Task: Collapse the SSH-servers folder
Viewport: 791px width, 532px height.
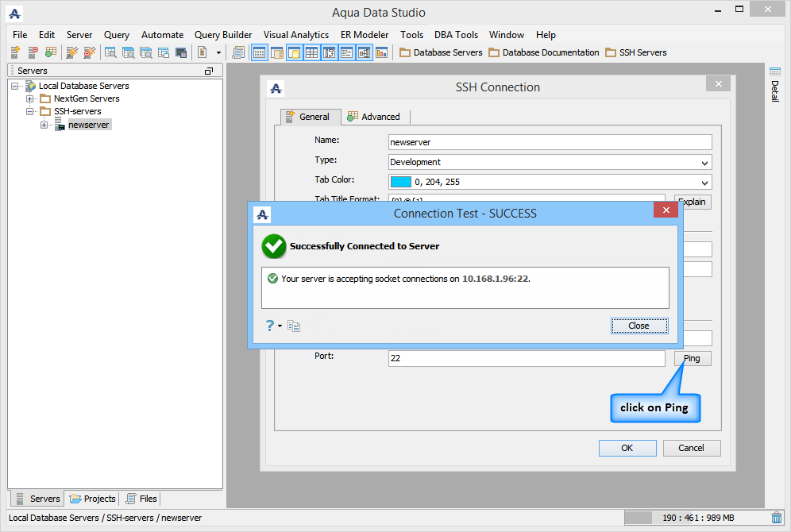Action: pyautogui.click(x=29, y=111)
